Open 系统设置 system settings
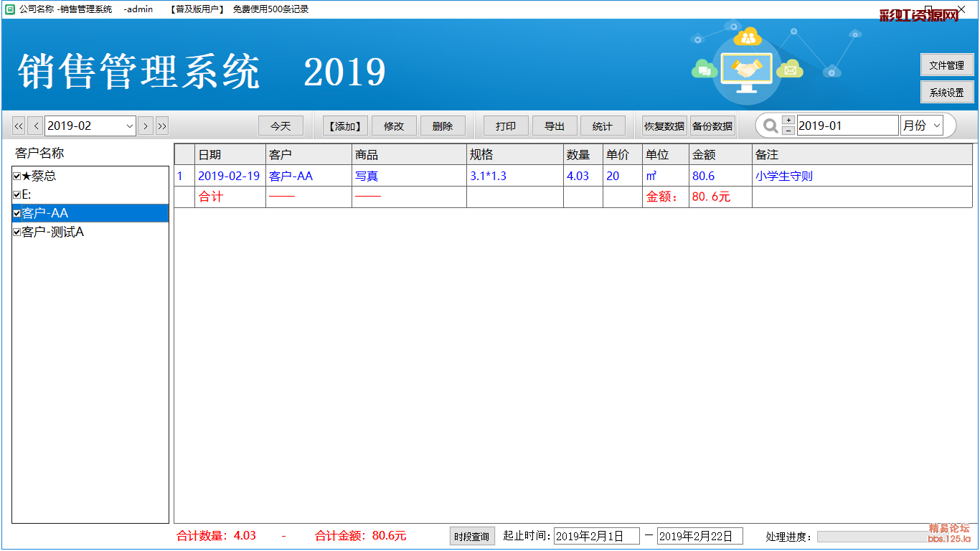Screen dimensions: 980x551 click(x=946, y=93)
